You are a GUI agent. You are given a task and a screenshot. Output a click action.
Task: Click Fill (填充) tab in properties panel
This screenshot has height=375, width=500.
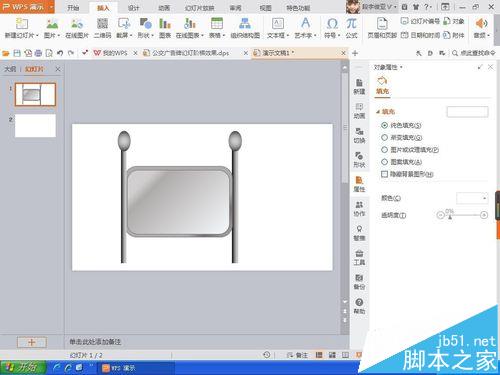coord(382,86)
